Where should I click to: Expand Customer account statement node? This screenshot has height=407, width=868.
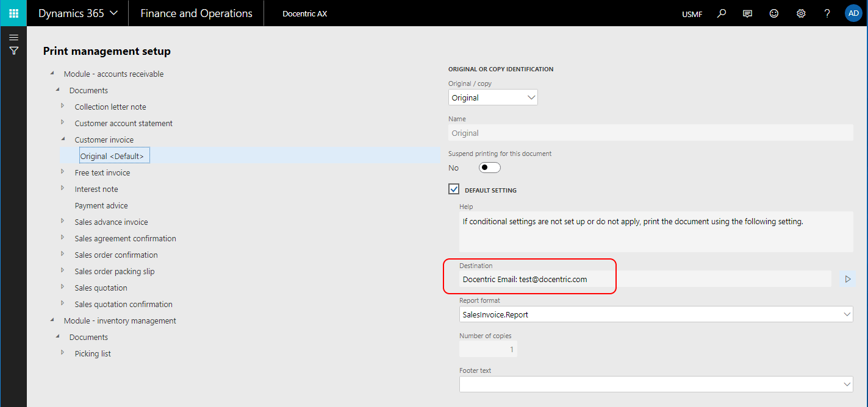point(62,122)
